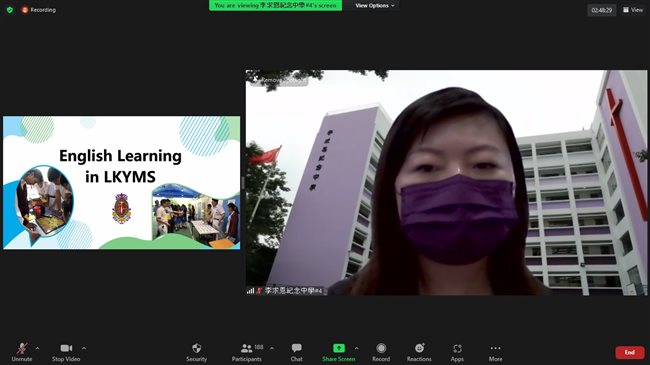The image size is (650, 365).
Task: Open the Apps panel
Action: pos(457,352)
